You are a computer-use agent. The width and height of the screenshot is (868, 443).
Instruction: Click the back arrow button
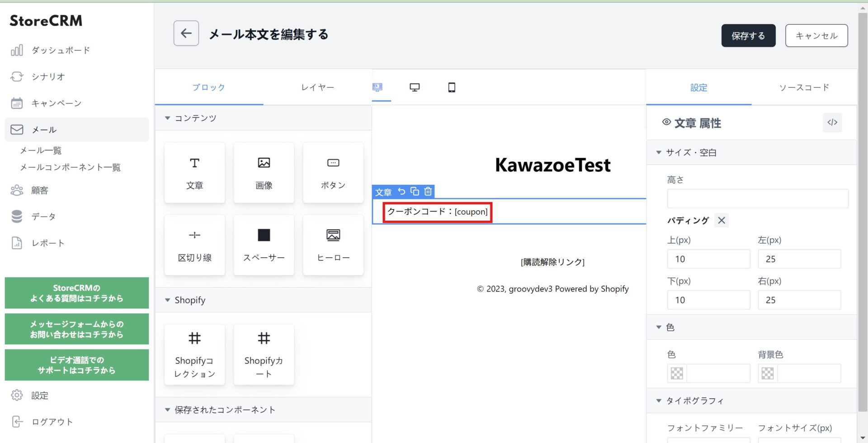186,33
